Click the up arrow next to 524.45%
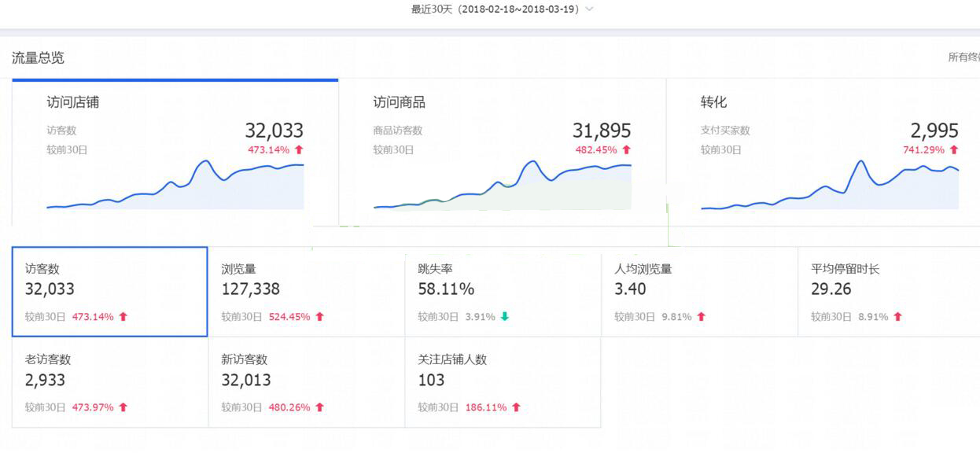Screen dimensions: 980x453 click(319, 317)
